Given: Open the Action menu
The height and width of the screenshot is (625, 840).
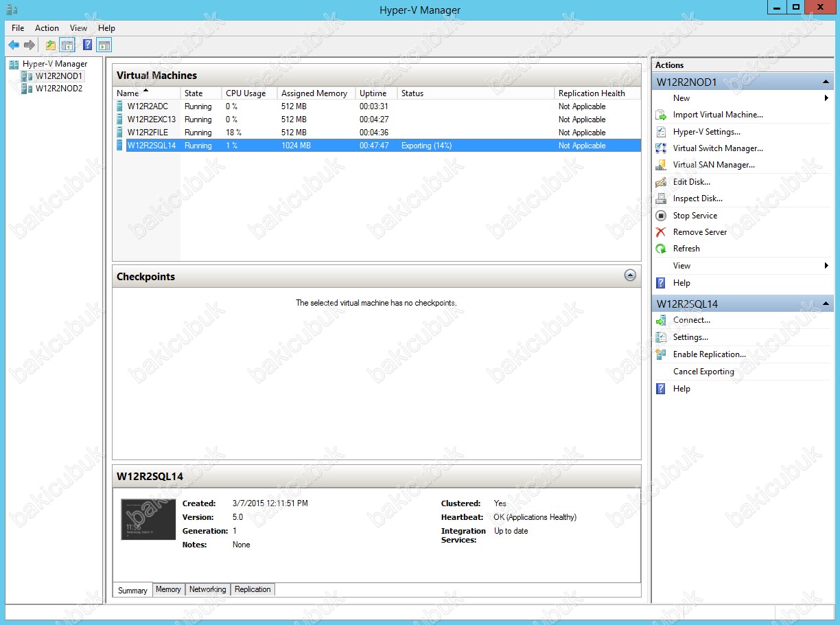Looking at the screenshot, I should (47, 28).
